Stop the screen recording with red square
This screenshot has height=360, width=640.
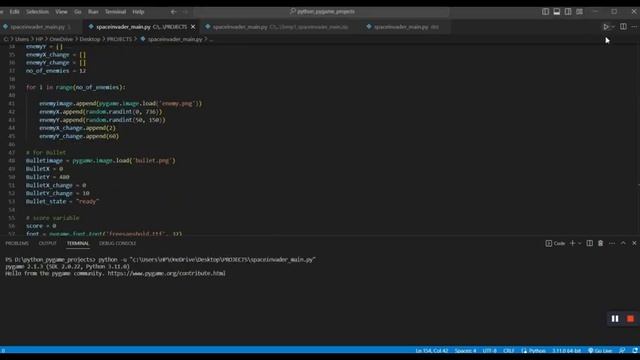tap(630, 319)
